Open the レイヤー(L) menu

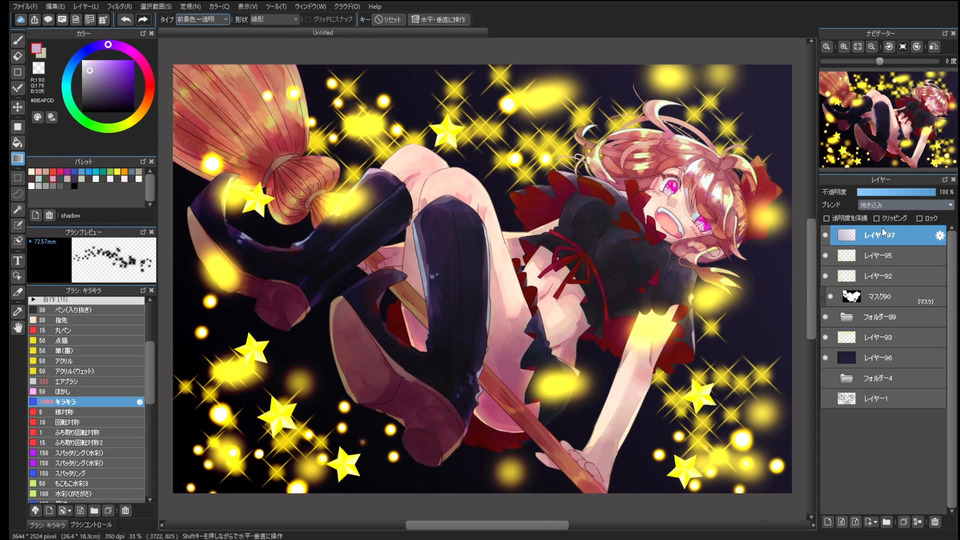coord(86,7)
